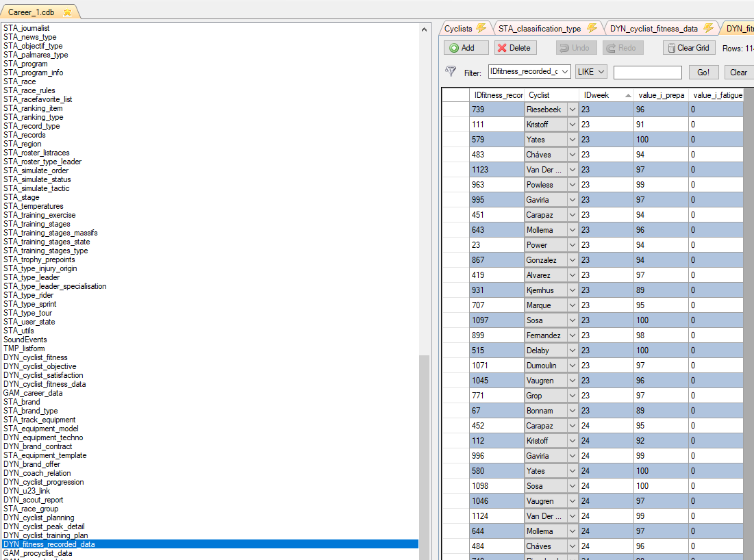Expand Cyclist dropdown in Dumoulin row
The width and height of the screenshot is (754, 560).
tap(572, 366)
